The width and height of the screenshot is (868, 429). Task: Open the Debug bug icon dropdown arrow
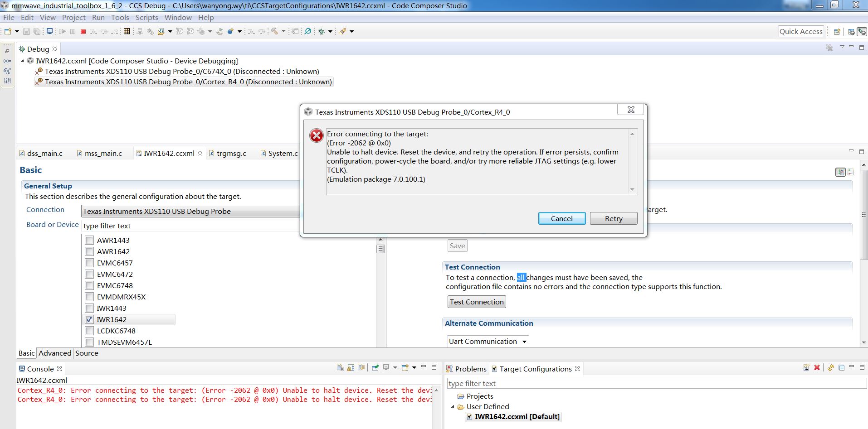point(330,31)
